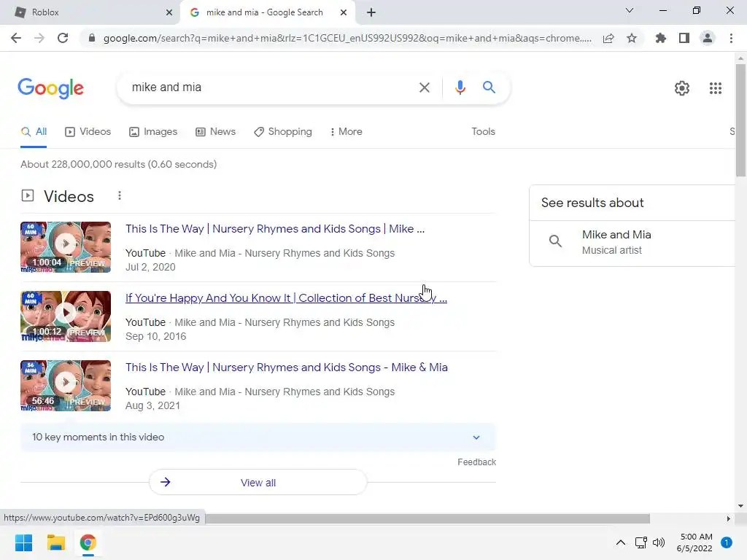Click the 'About 228,000,000 results' text
Image resolution: width=747 pixels, height=560 pixels.
click(119, 164)
